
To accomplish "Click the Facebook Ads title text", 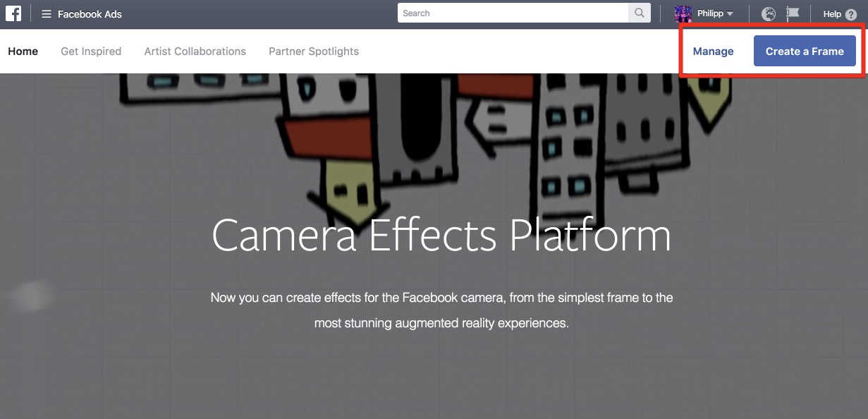I will coord(90,14).
